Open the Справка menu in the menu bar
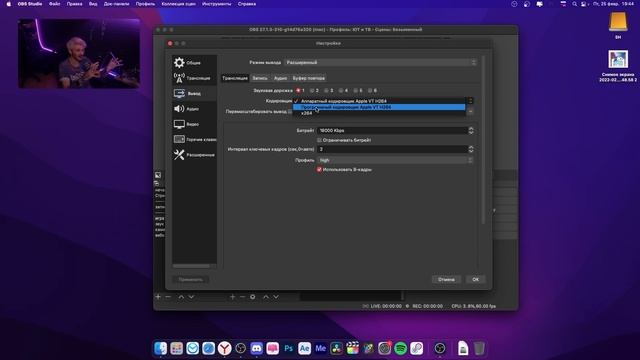Viewport: 640px width, 360px height. point(247,4)
